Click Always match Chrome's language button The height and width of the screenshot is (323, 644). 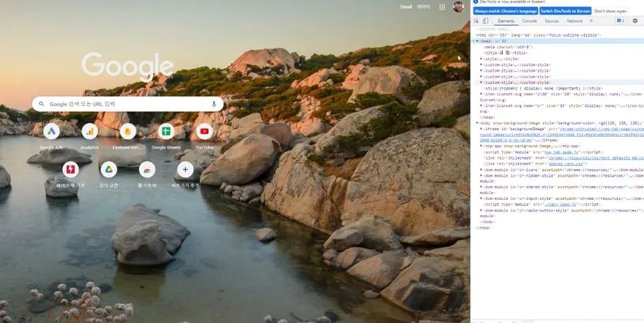click(506, 11)
